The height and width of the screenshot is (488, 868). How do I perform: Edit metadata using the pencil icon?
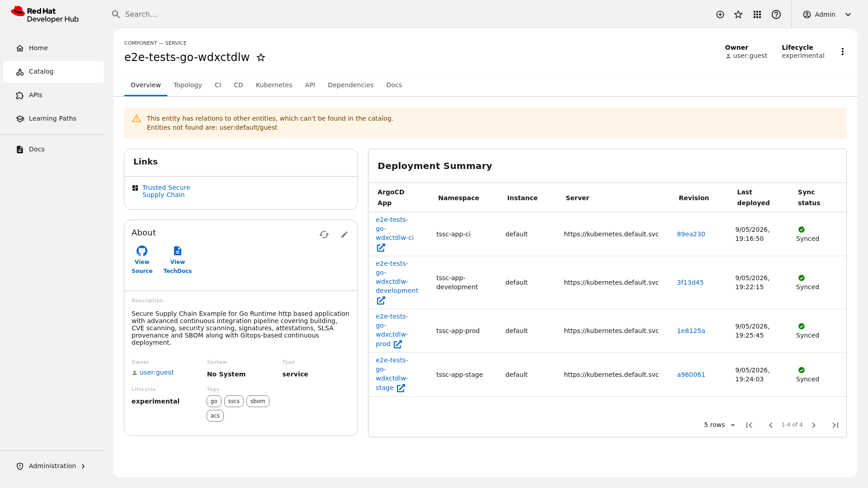tap(344, 235)
